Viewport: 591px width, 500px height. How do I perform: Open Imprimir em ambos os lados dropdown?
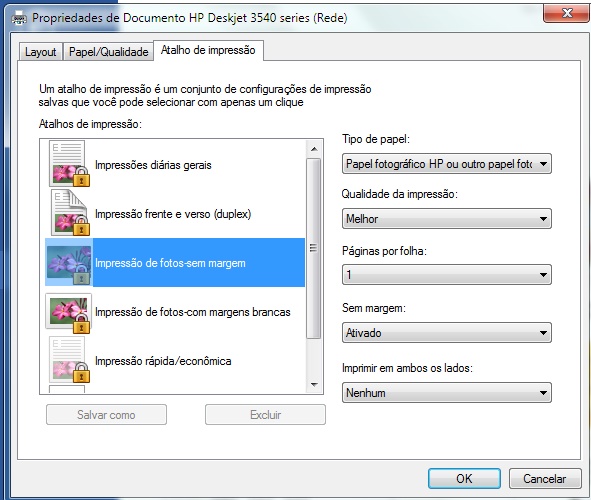pyautogui.click(x=447, y=393)
